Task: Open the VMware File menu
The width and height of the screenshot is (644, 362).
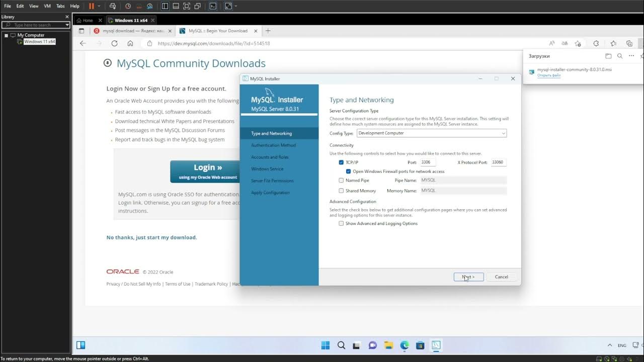Action: coord(8,6)
